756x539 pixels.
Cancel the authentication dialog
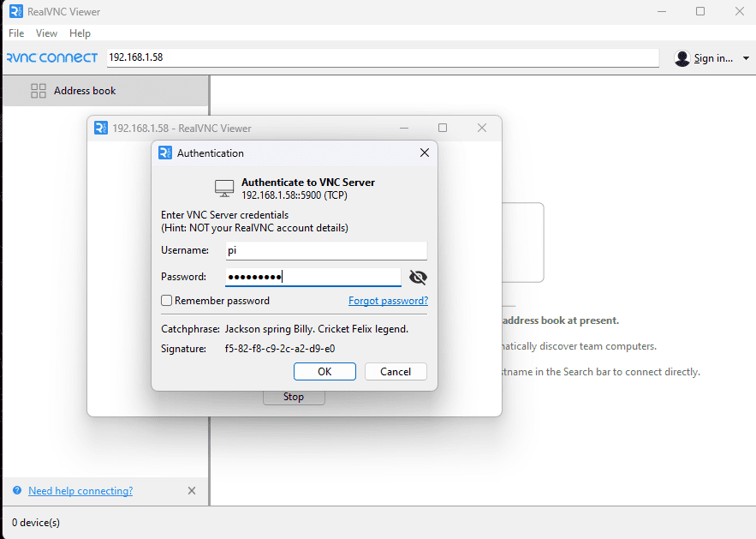[396, 371]
